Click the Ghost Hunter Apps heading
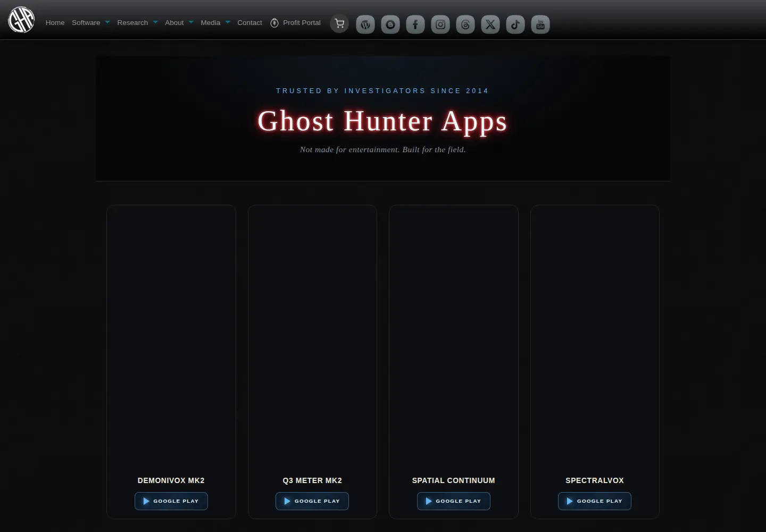Viewport: 766px width, 532px height. 382,121
